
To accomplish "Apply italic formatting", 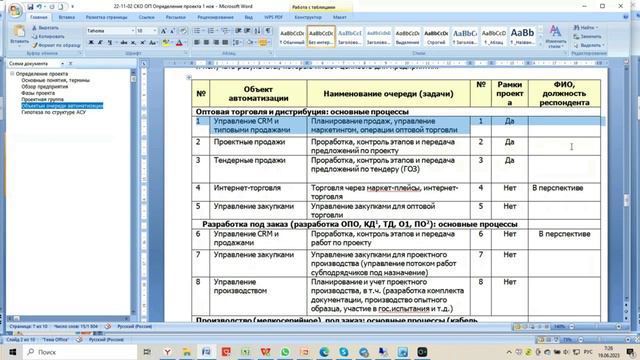I will coord(100,42).
